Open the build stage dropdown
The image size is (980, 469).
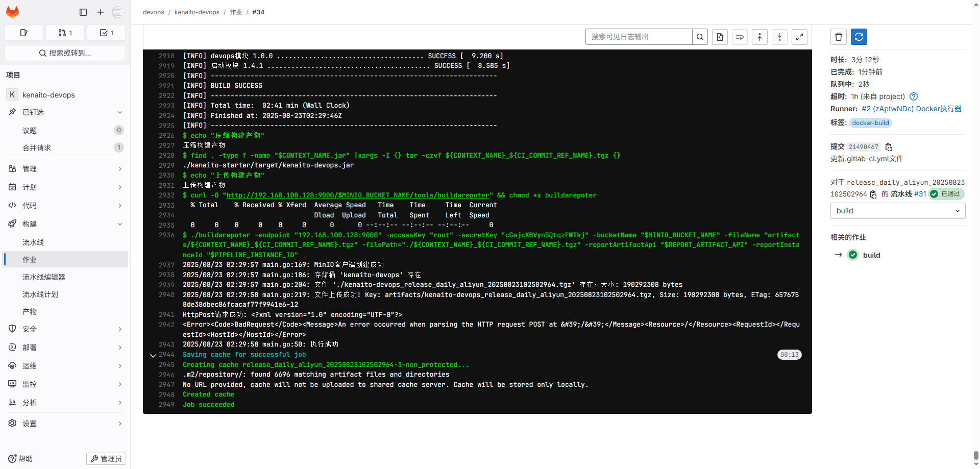click(x=897, y=211)
